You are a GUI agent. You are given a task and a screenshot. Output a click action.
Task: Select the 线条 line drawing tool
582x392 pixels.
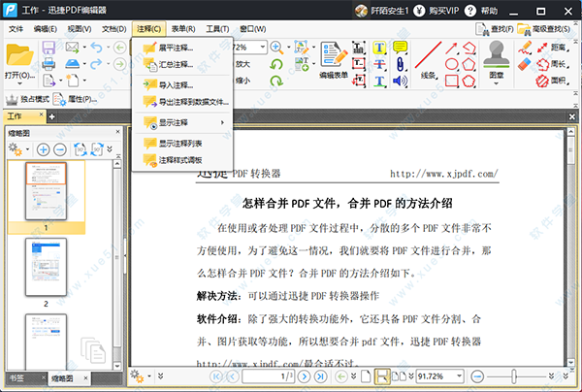[429, 58]
